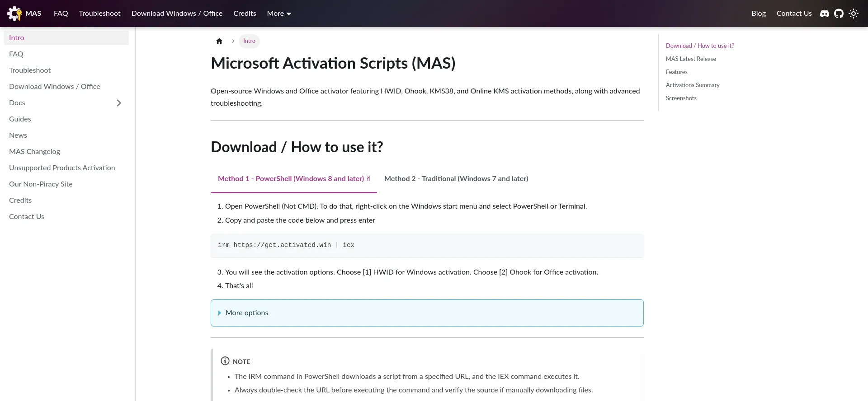Open Unsupported Products Activation in sidebar
Viewport: 868px width, 401px height.
(x=66, y=168)
